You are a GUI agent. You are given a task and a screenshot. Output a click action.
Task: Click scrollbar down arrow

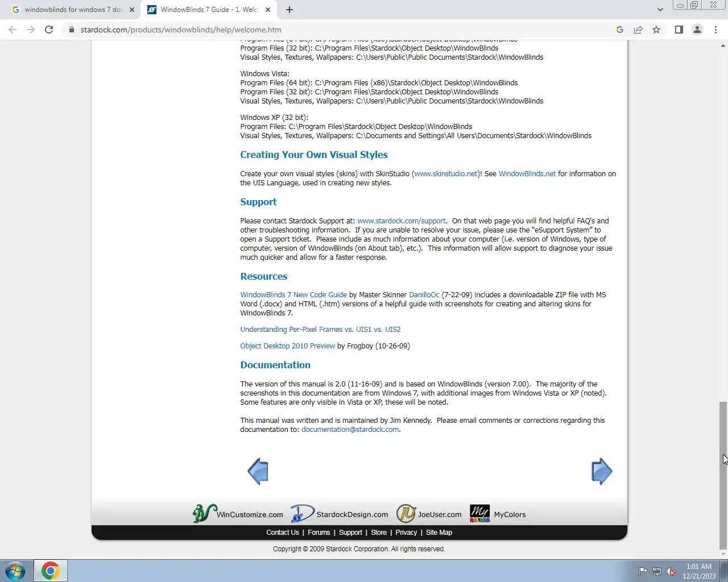tap(723, 554)
